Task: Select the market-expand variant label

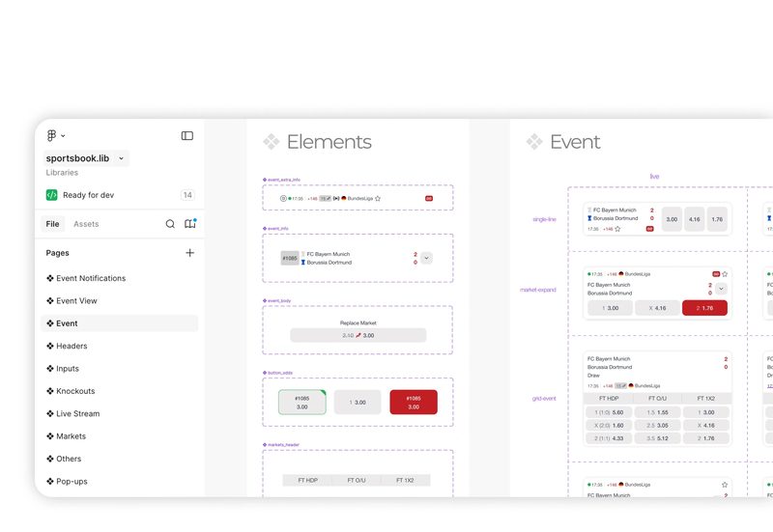Action: pyautogui.click(x=538, y=290)
